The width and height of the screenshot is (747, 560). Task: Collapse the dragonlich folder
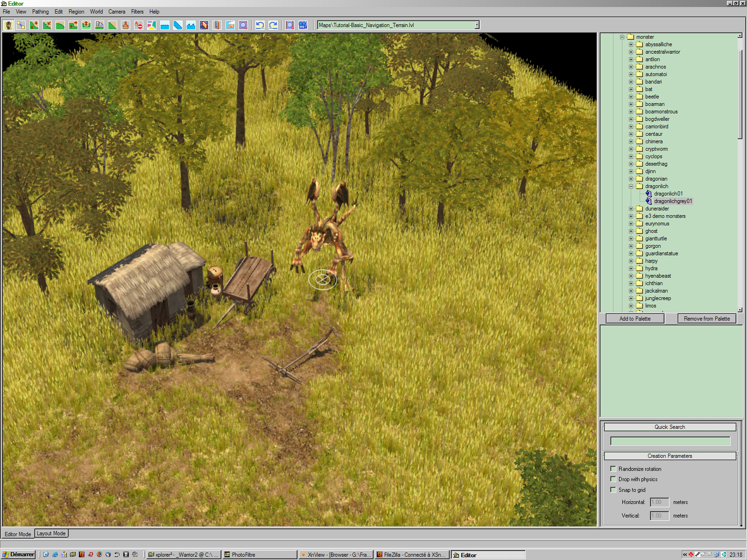[631, 186]
